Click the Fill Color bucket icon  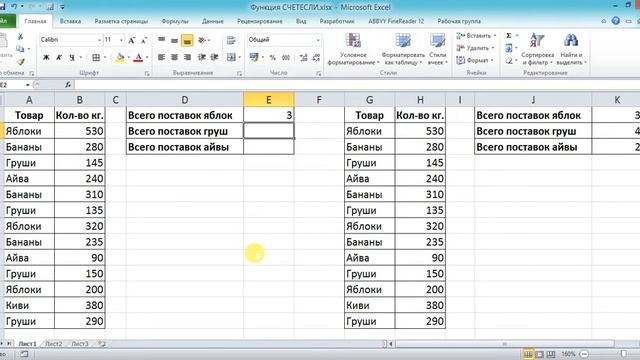coord(120,58)
